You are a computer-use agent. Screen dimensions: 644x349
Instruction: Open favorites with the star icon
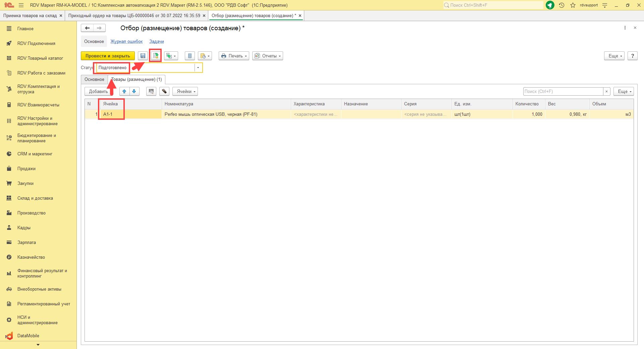point(573,5)
